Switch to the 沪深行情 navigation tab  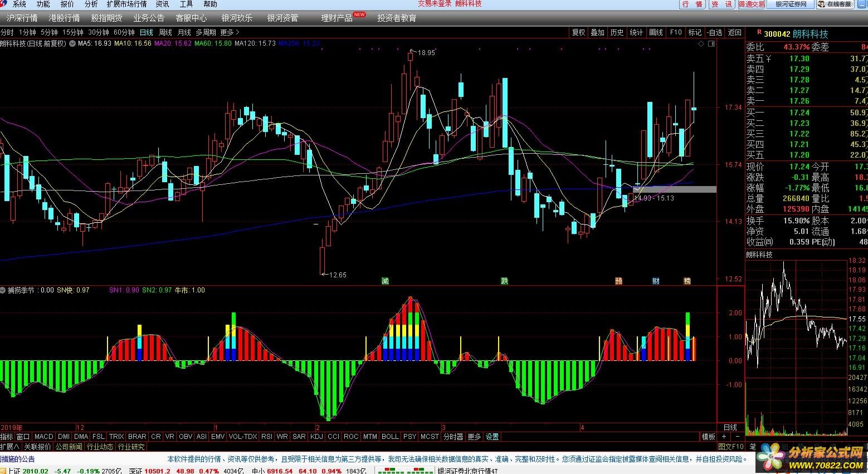click(22, 18)
